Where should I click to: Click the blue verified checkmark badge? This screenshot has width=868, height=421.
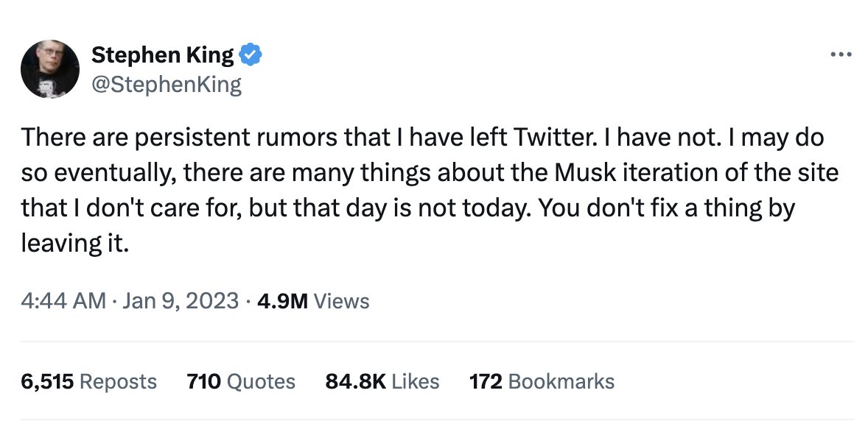click(x=252, y=54)
